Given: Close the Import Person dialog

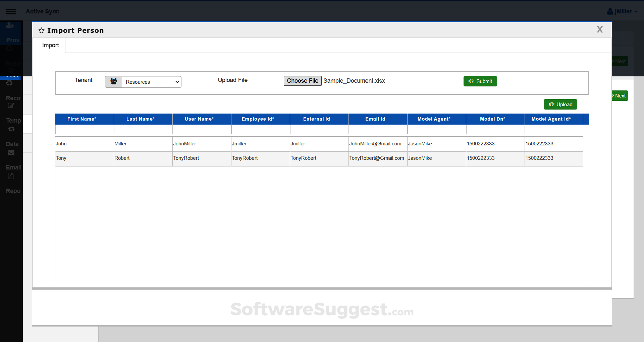Looking at the screenshot, I should coord(600,29).
